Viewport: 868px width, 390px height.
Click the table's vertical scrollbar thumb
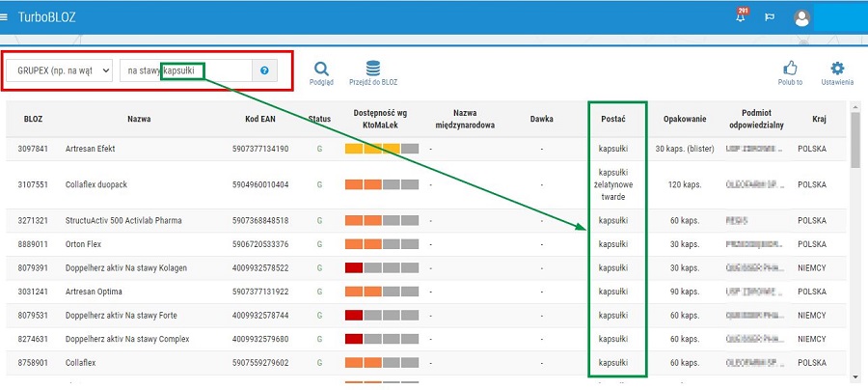pyautogui.click(x=856, y=139)
